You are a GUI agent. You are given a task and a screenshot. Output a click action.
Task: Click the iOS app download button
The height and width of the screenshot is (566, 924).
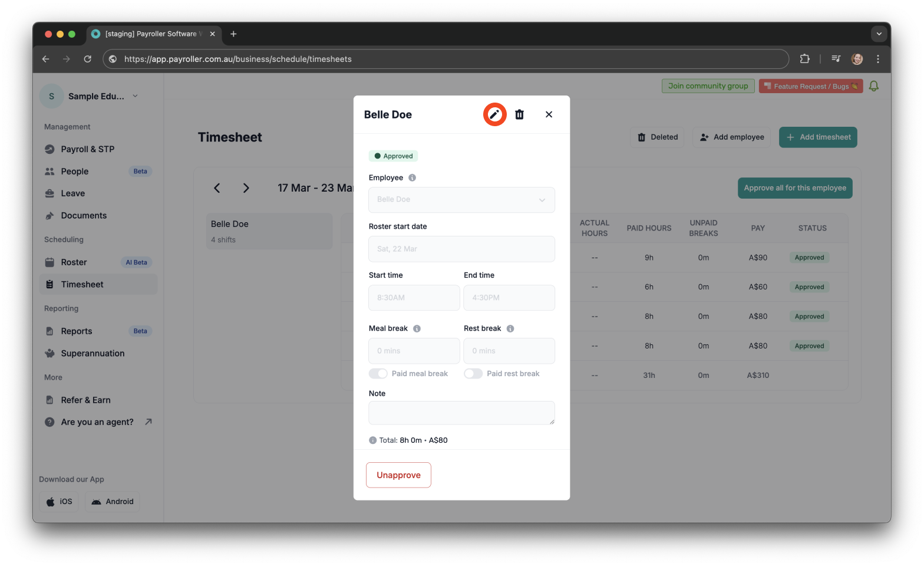click(x=59, y=502)
